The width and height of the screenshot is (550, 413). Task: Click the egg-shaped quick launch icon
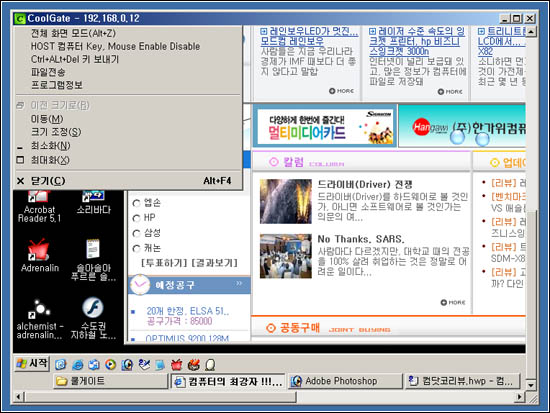coord(210,365)
